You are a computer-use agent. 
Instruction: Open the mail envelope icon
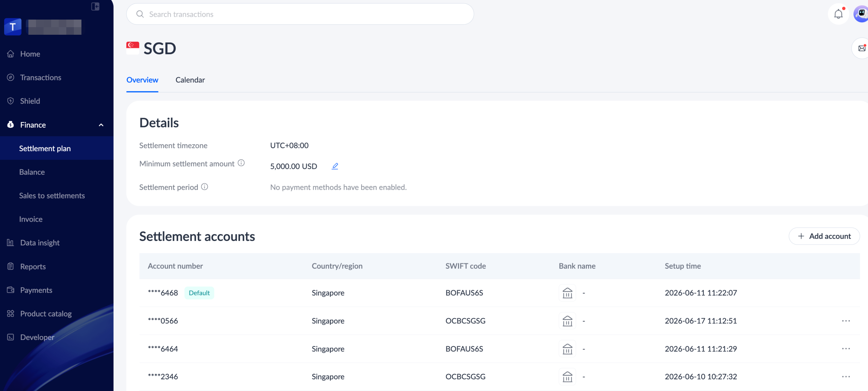point(862,48)
